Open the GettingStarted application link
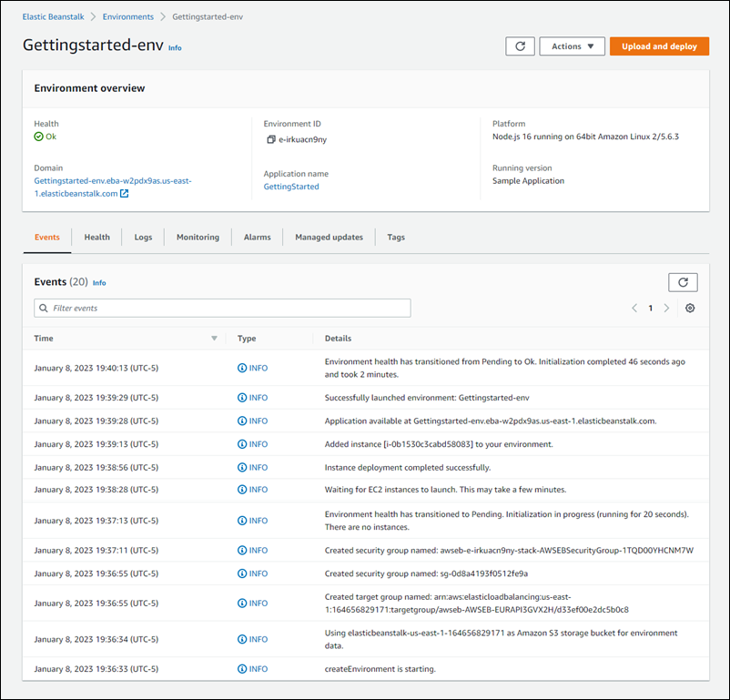The height and width of the screenshot is (700, 730). [290, 187]
